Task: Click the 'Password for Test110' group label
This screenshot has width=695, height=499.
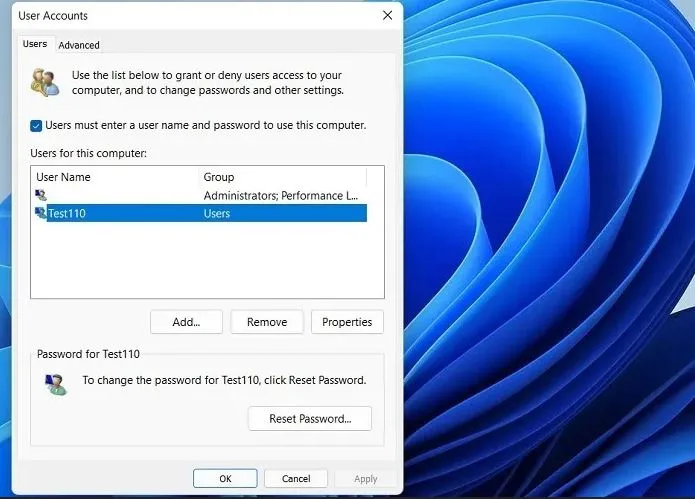Action: click(x=88, y=354)
